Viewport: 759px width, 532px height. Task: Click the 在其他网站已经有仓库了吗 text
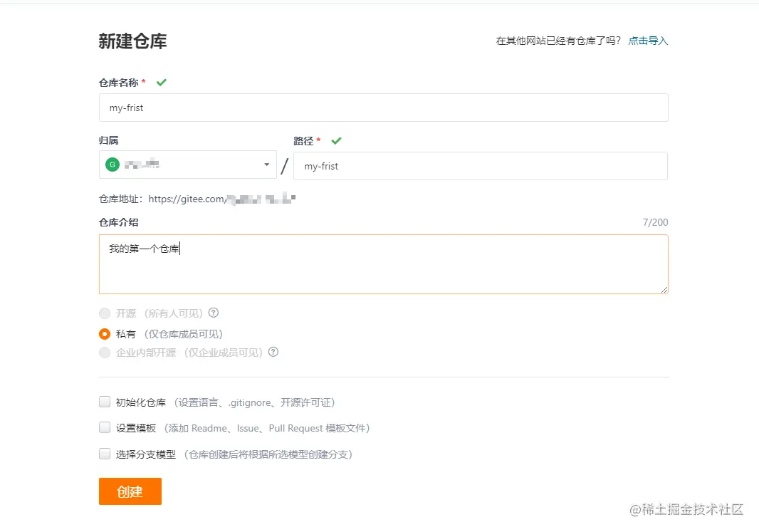[x=558, y=41]
